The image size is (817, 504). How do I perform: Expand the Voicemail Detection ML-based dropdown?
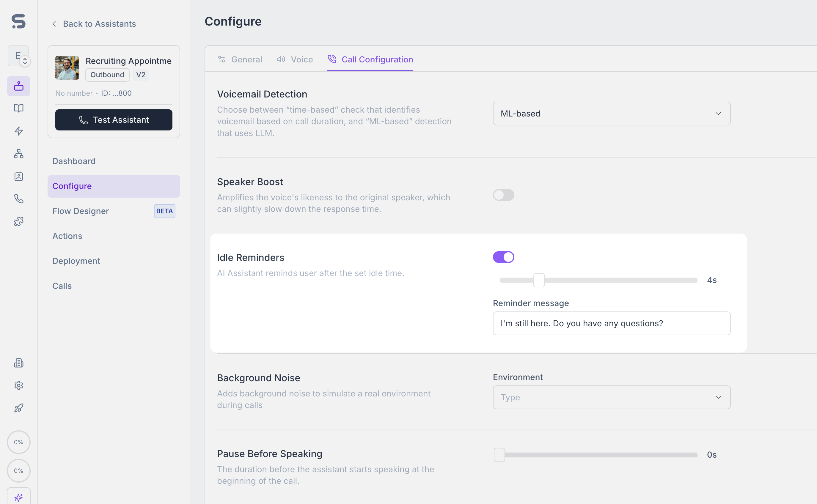point(612,114)
